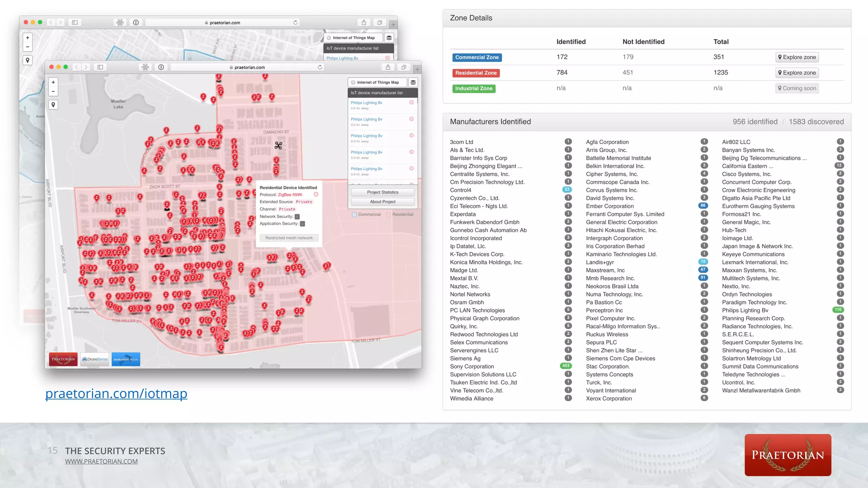The image size is (868, 488).
Task: Expand the Internet of Things Map selector
Action: click(x=377, y=82)
